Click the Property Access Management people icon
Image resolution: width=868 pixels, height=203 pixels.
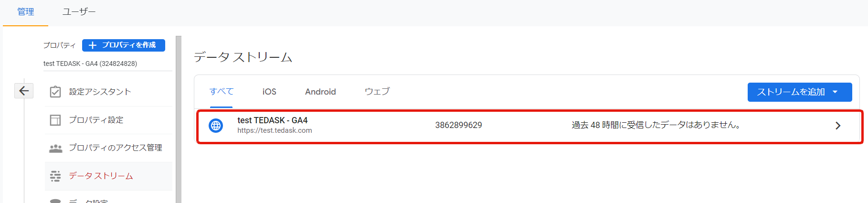click(55, 148)
